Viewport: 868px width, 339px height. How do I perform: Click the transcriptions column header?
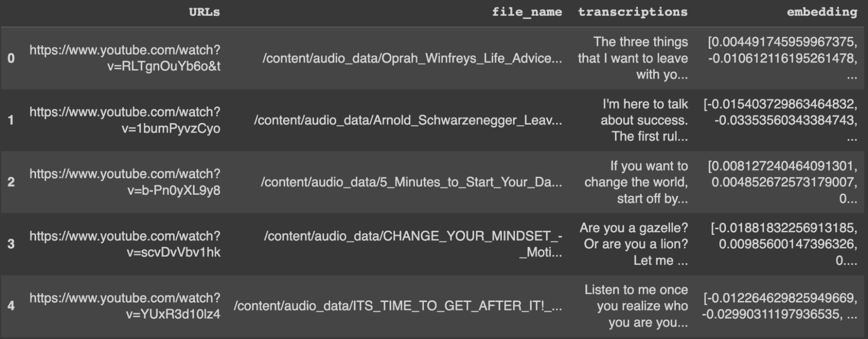point(633,12)
